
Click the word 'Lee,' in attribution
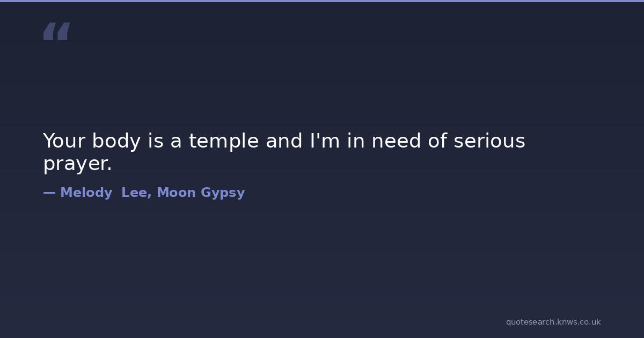coord(136,193)
